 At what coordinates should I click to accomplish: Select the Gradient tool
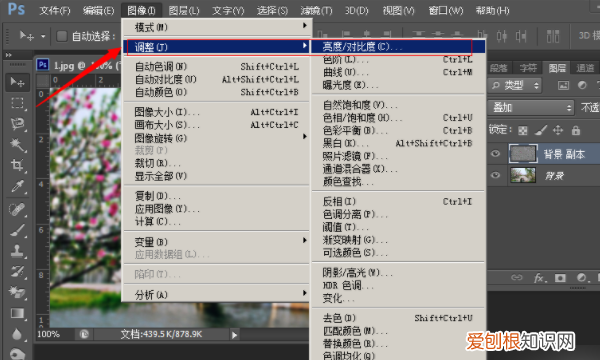point(17,313)
